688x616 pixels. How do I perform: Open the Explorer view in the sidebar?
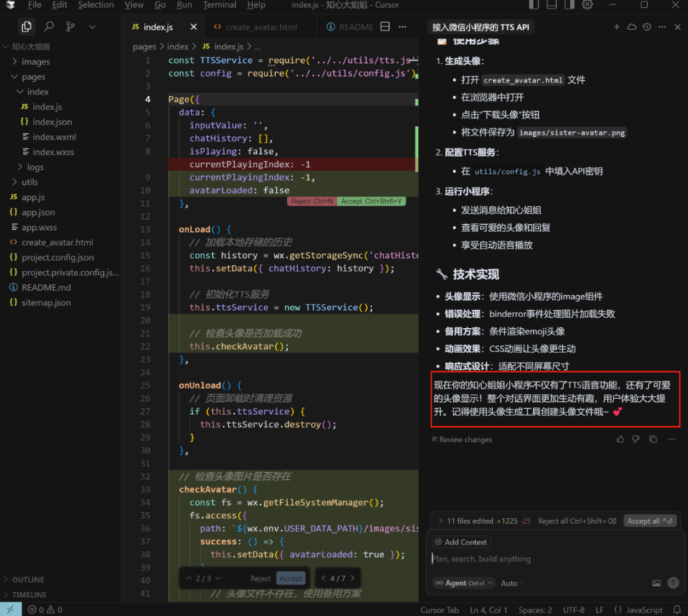point(27,27)
